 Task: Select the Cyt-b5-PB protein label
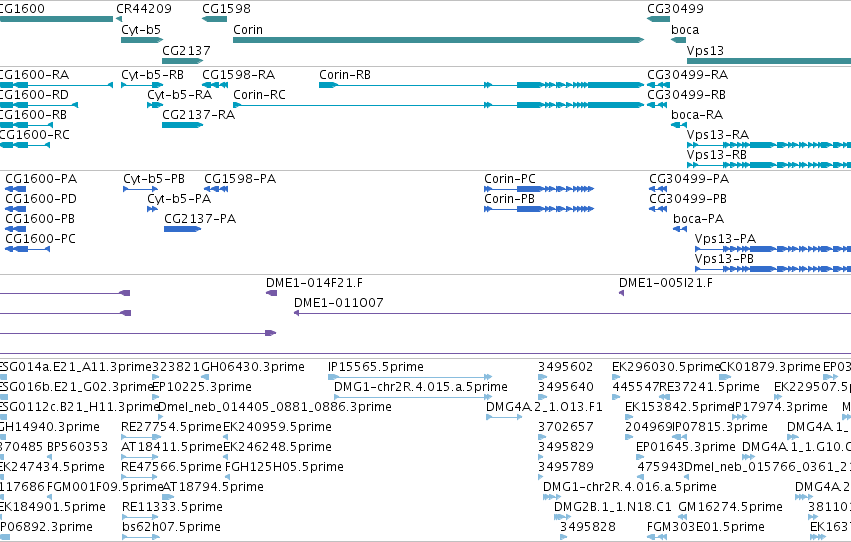(154, 179)
